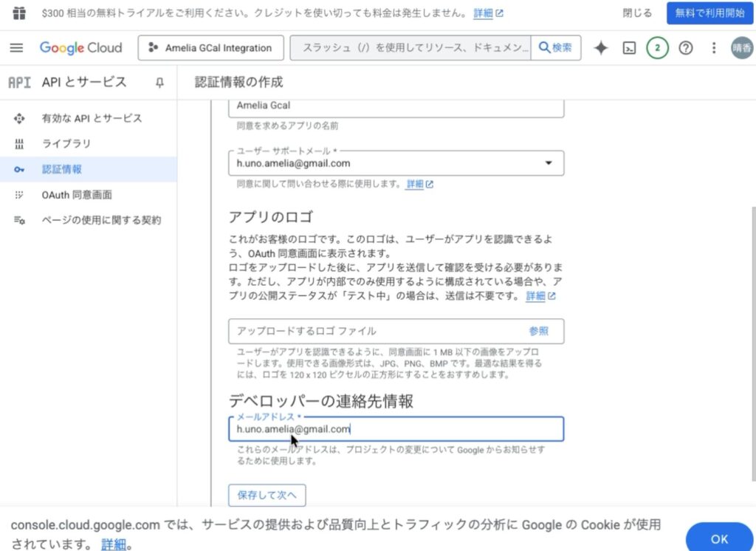Click the Gemini sparkle icon
This screenshot has height=551, width=756.
coord(601,48)
